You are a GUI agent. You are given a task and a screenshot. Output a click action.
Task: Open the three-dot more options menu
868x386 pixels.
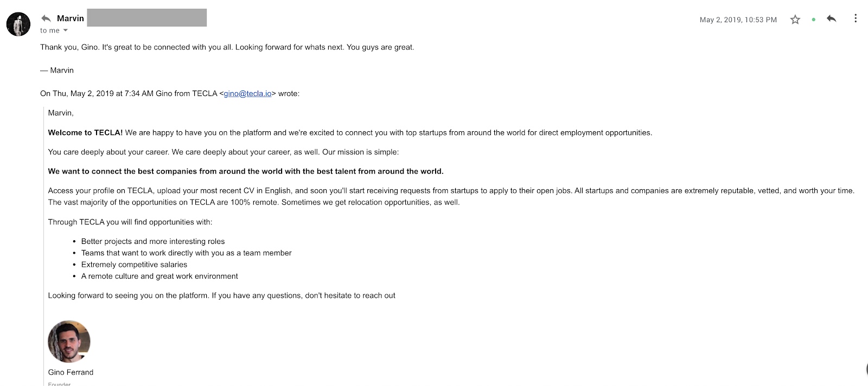[856, 18]
